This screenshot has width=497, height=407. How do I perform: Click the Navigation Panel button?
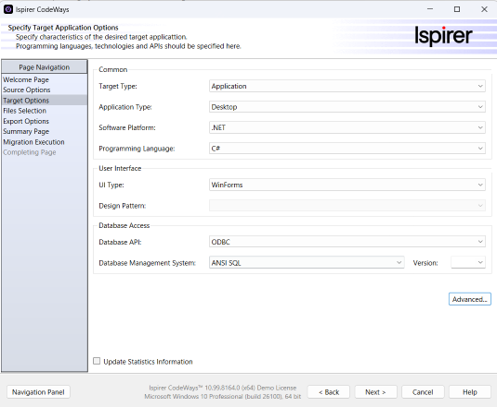click(38, 392)
